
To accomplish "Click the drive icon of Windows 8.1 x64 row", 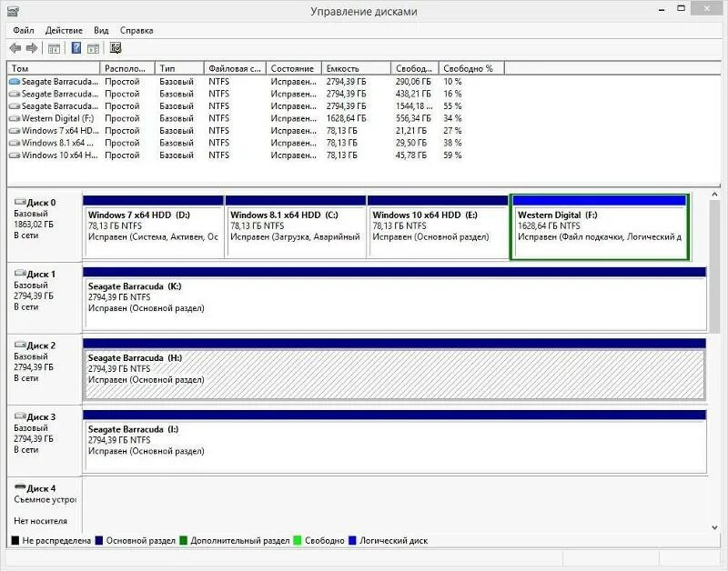I will click(x=15, y=143).
